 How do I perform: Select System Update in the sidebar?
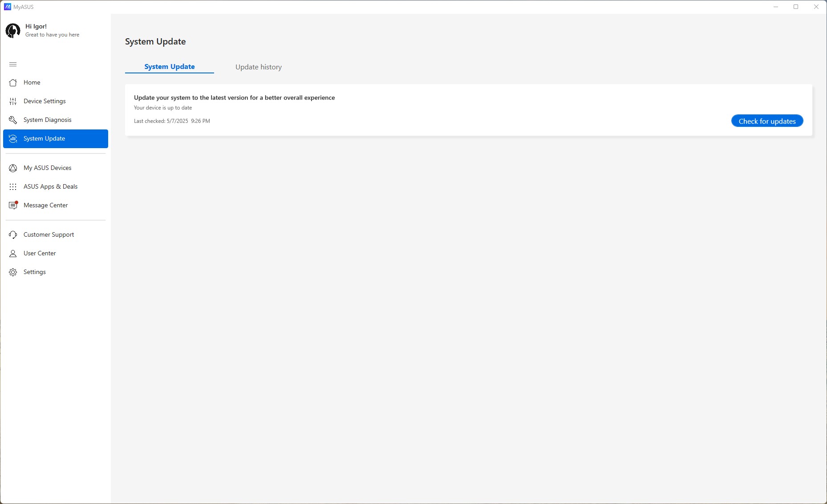coord(56,139)
